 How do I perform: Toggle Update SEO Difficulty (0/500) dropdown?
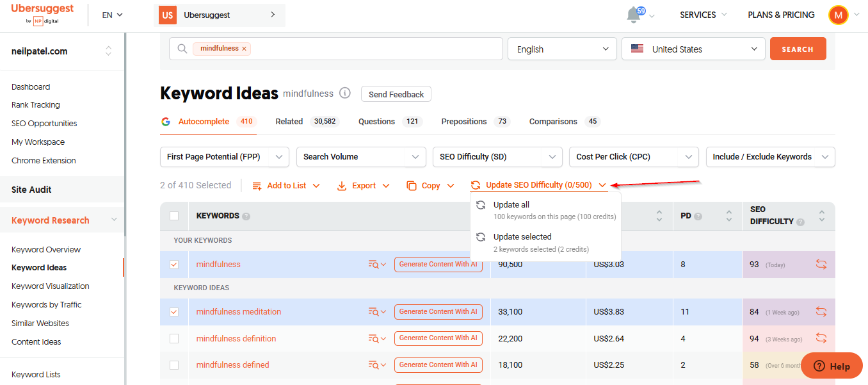coord(538,185)
